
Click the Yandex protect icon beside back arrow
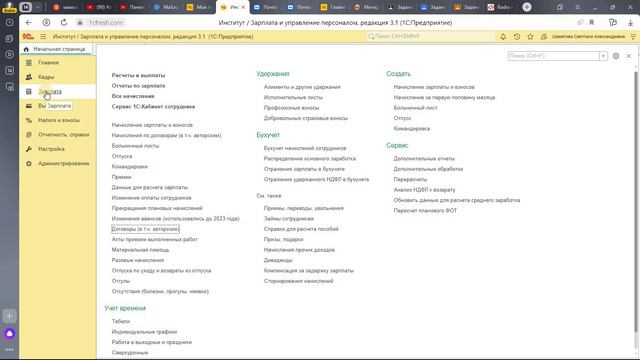pyautogui.click(x=46, y=22)
